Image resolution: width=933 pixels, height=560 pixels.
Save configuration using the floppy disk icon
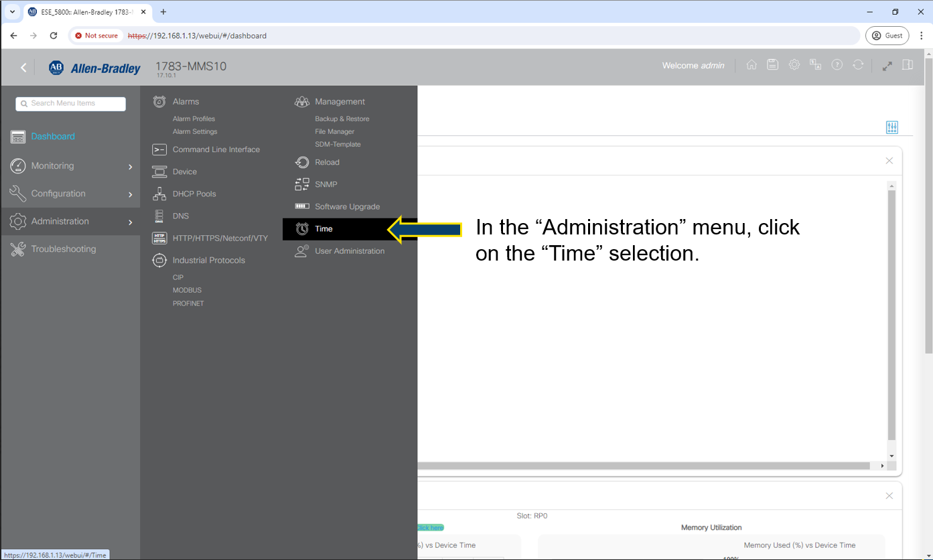(x=772, y=65)
